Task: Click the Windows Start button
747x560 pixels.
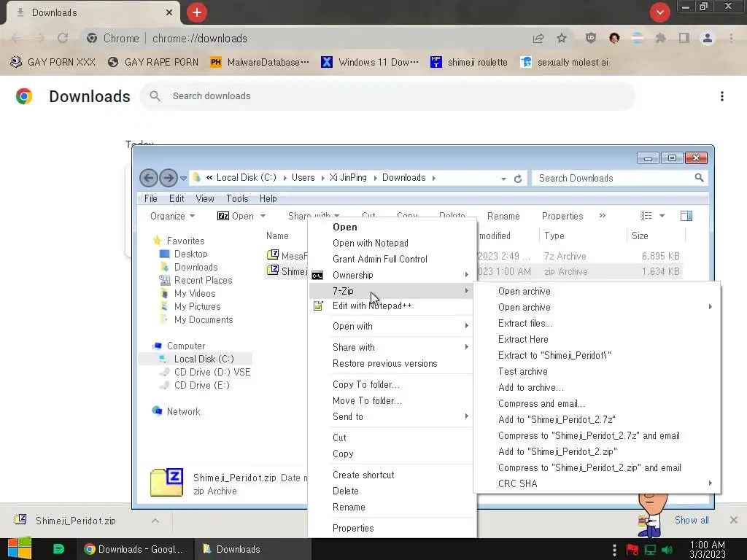Action: (x=20, y=548)
